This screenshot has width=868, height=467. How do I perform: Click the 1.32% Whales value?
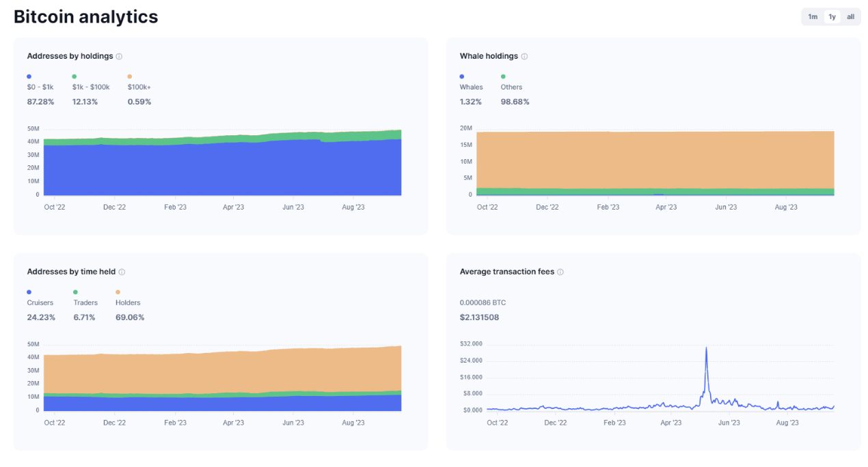click(x=471, y=102)
